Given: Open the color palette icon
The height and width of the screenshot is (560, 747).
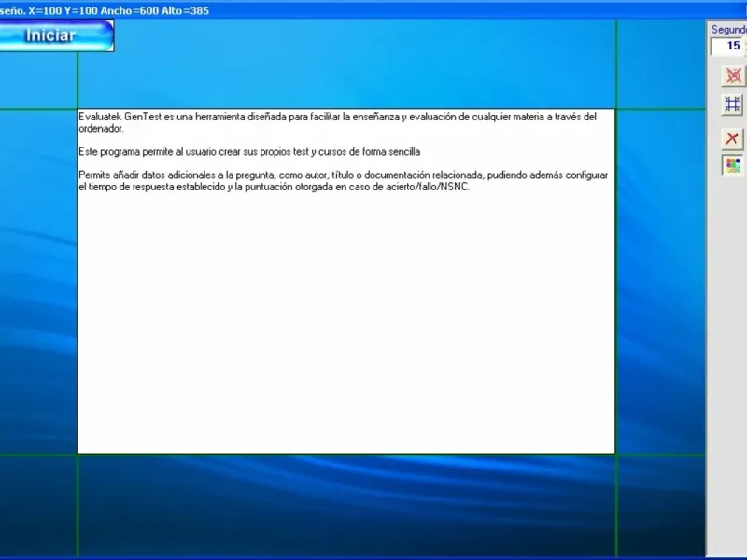Looking at the screenshot, I should [x=733, y=166].
